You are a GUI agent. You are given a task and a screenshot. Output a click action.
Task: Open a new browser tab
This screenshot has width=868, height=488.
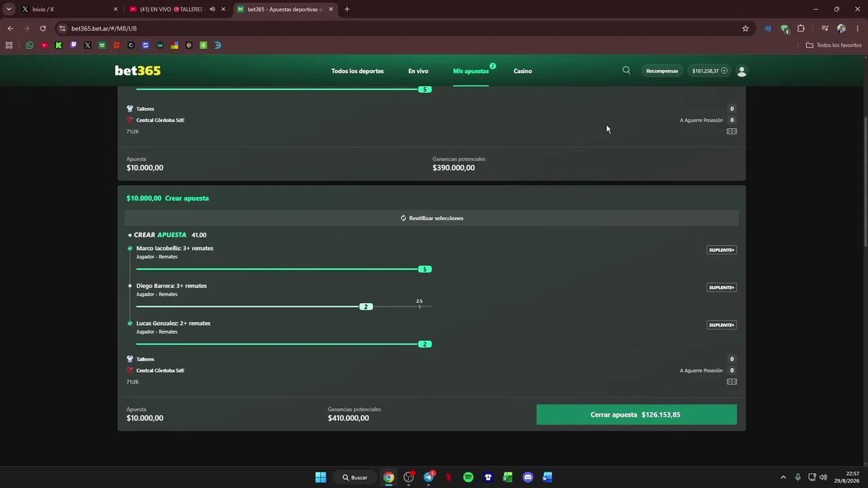[x=347, y=9]
